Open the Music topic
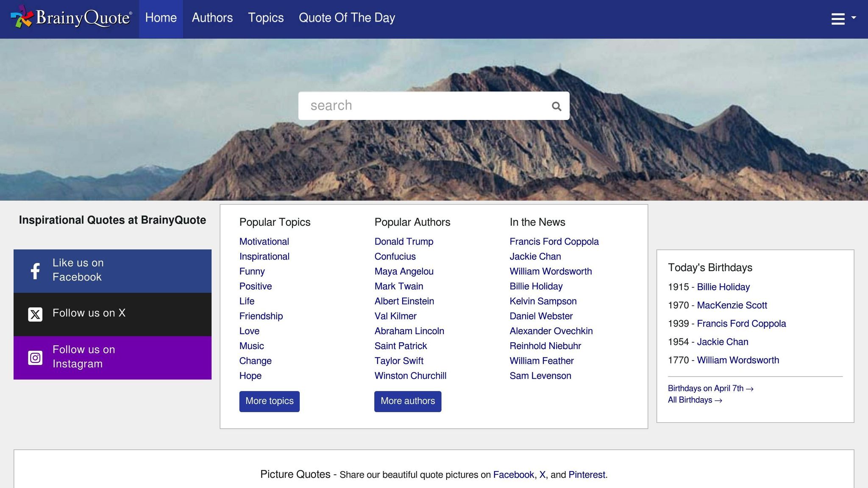Screen dimensions: 868x488 pyautogui.click(x=251, y=346)
